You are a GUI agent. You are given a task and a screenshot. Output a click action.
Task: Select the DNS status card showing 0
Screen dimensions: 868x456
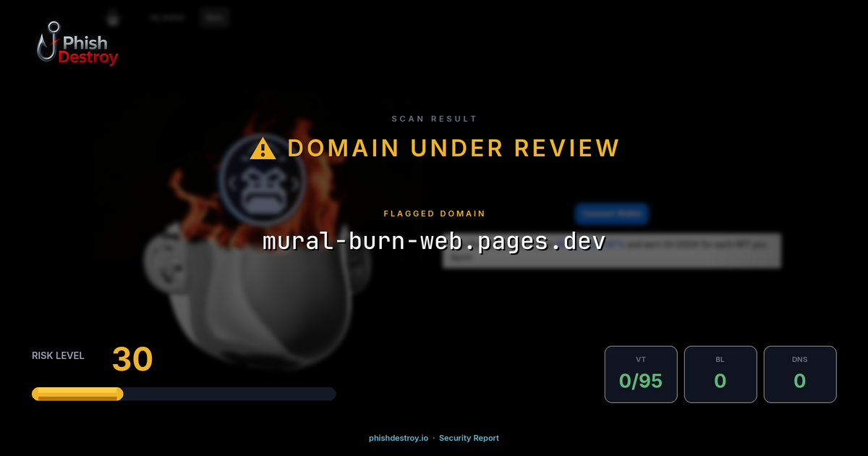pos(800,373)
